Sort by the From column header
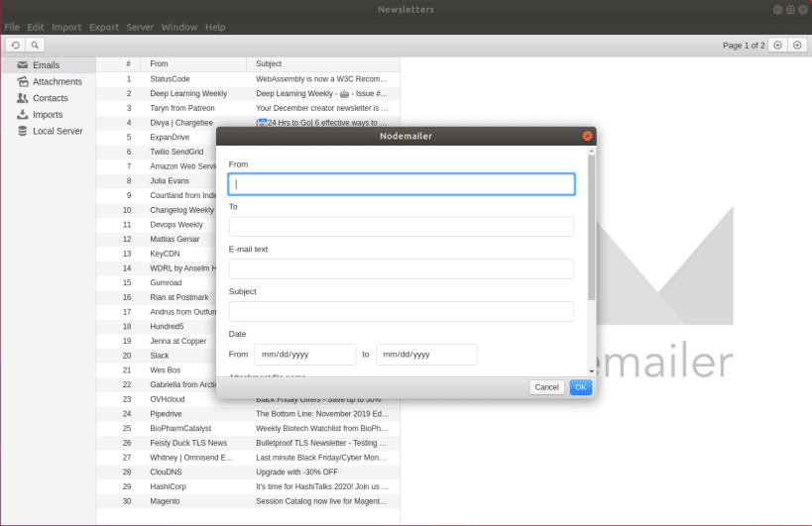Viewport: 812px width, 526px height. (193, 64)
